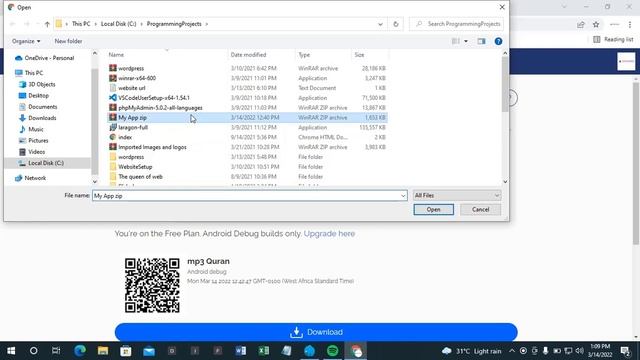Select The queen of web folder

coord(247,177)
